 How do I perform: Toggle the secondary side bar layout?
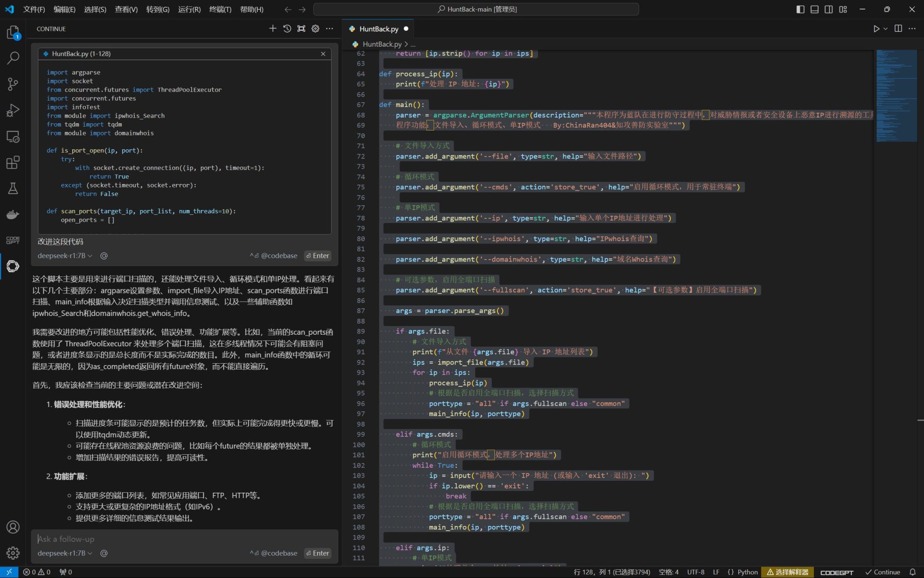pyautogui.click(x=829, y=9)
